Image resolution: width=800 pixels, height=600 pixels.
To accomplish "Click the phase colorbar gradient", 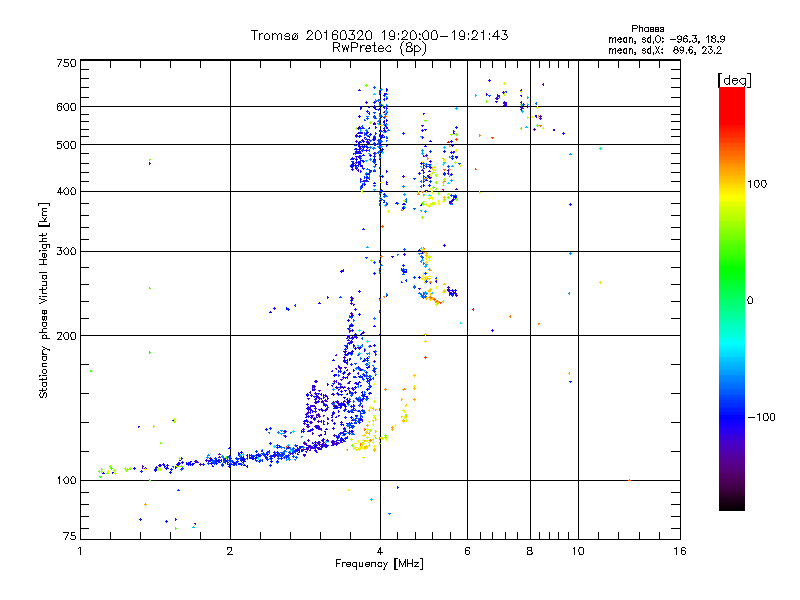I will click(732, 298).
